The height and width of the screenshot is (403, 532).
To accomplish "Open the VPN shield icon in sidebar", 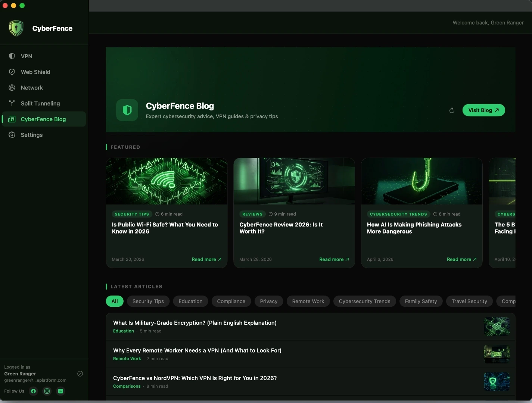I will point(12,56).
